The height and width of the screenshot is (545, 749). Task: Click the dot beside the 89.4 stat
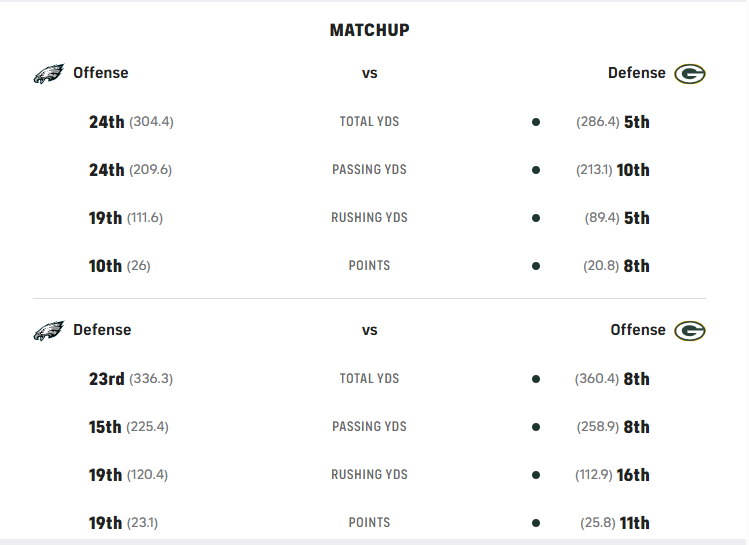536,218
